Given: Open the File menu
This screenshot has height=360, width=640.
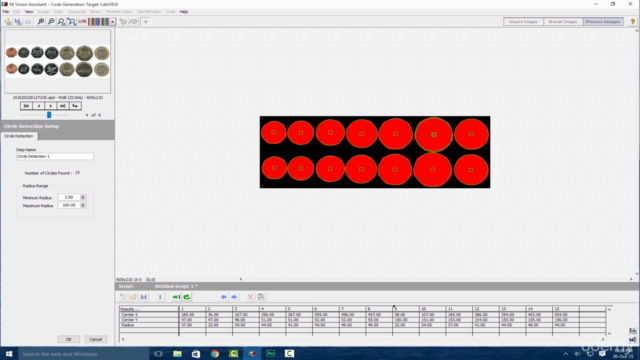Looking at the screenshot, I should tap(6, 12).
